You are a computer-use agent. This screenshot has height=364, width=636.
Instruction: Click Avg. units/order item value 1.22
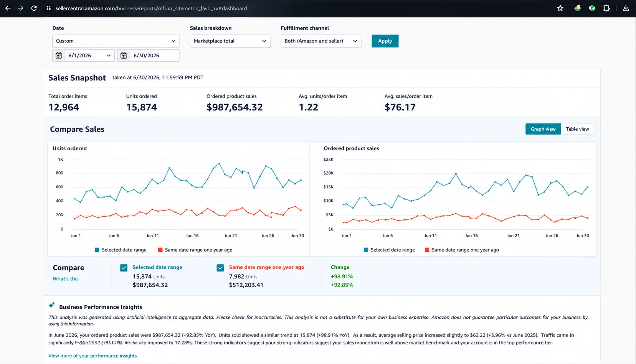[x=309, y=107]
